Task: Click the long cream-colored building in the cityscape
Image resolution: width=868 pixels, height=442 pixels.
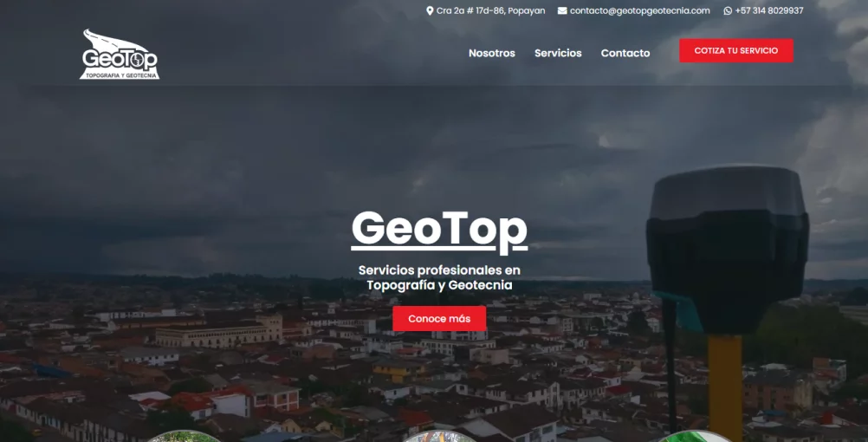Action: (218, 331)
